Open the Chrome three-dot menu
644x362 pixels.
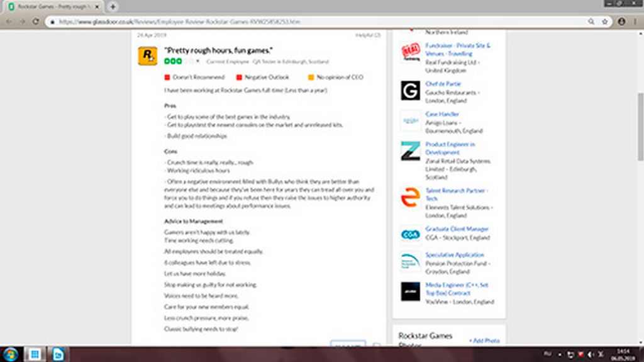point(636,21)
